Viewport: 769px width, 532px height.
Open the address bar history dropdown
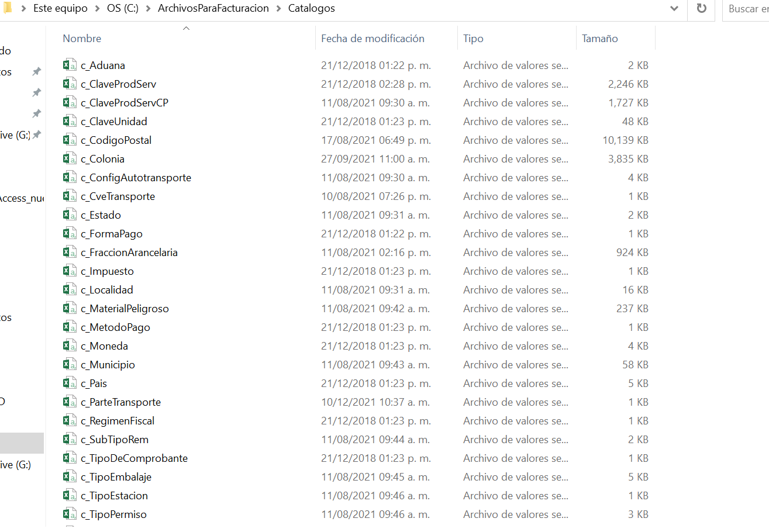click(x=674, y=9)
